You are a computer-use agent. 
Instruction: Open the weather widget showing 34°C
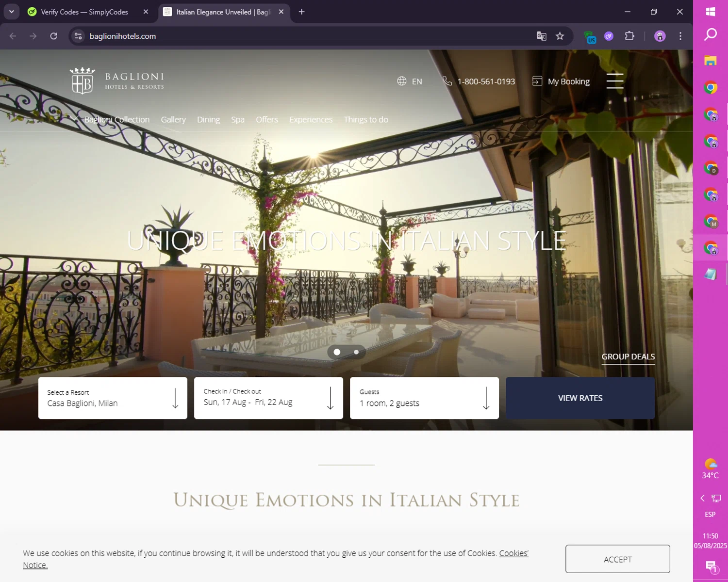coord(710,469)
